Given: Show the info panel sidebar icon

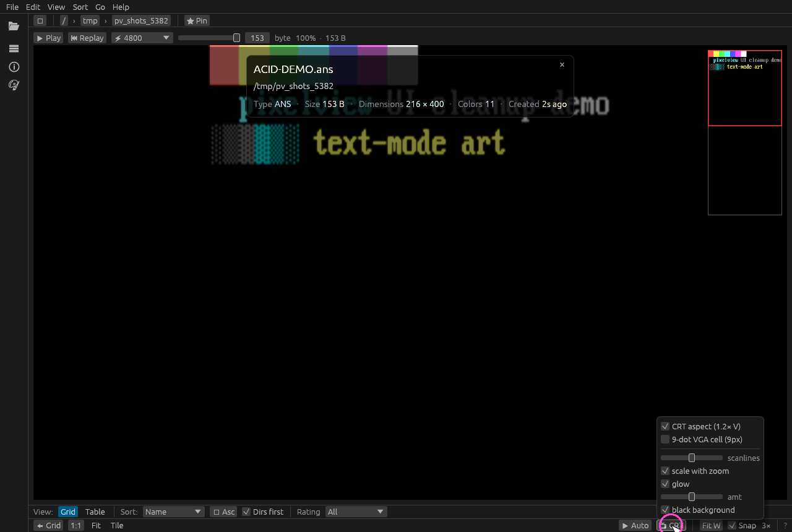Looking at the screenshot, I should pyautogui.click(x=14, y=67).
